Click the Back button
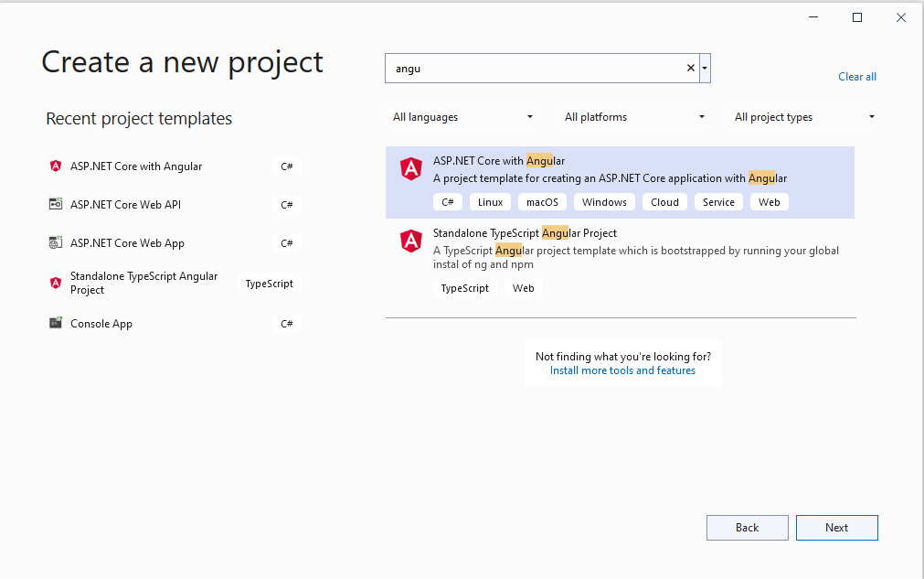This screenshot has height=579, width=924. pos(748,528)
